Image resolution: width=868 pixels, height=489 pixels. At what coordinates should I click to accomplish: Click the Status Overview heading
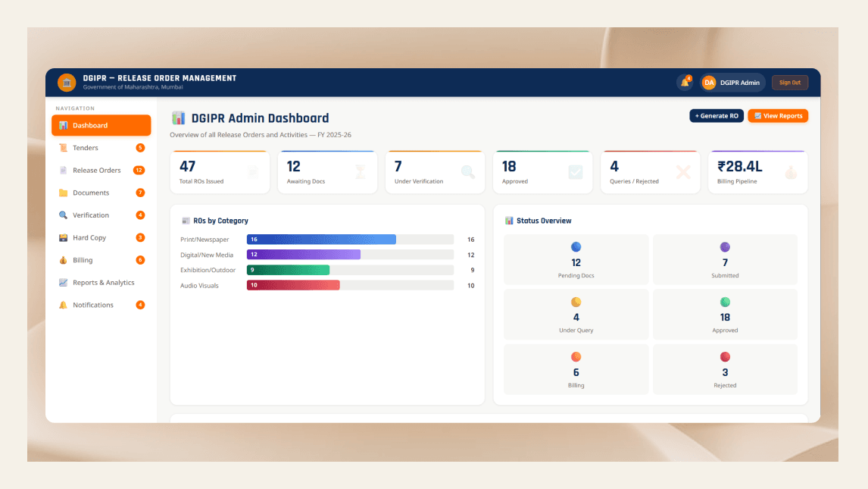(544, 221)
